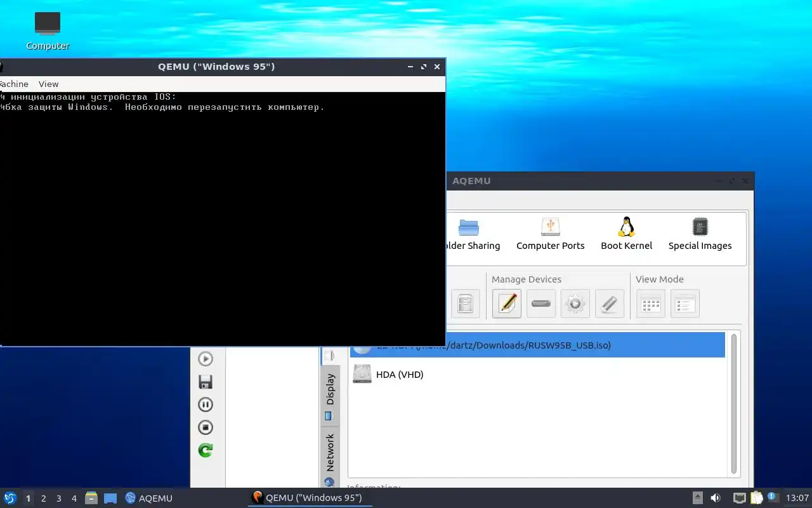Click the gear with play arrow device icon
This screenshot has height=508, width=812.
tap(575, 304)
